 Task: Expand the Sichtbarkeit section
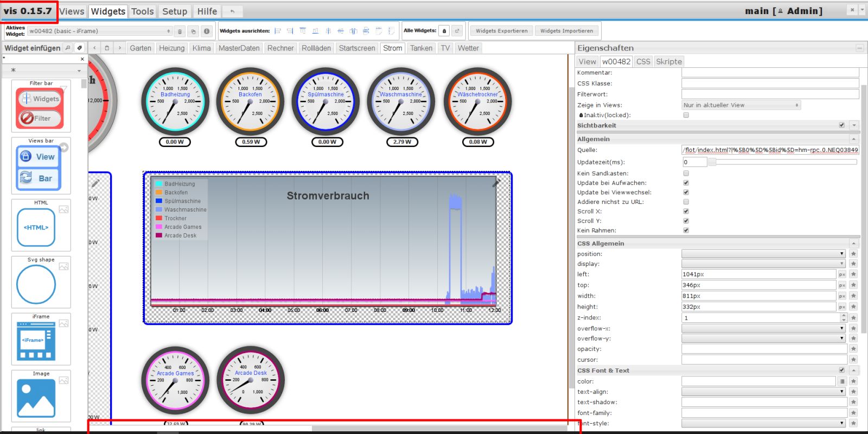click(x=854, y=125)
